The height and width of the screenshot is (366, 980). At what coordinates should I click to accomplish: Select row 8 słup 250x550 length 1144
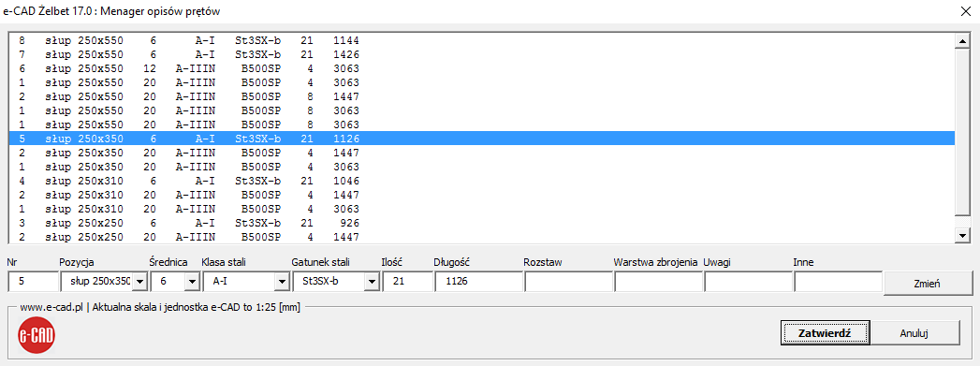click(481, 41)
